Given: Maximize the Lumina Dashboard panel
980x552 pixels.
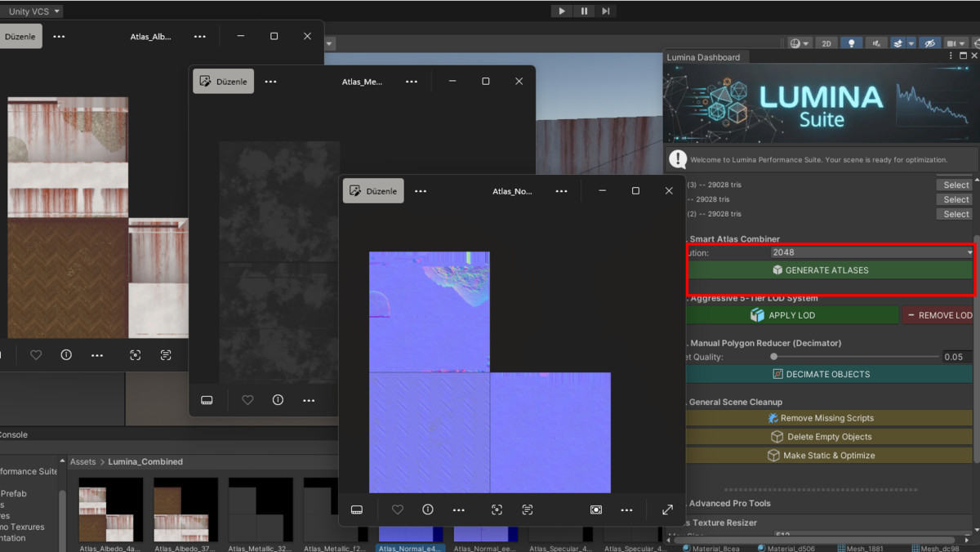Looking at the screenshot, I should (x=964, y=56).
